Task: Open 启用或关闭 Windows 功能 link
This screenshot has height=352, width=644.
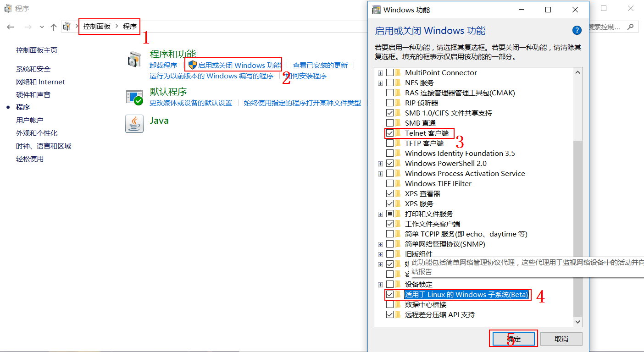Action: click(239, 65)
